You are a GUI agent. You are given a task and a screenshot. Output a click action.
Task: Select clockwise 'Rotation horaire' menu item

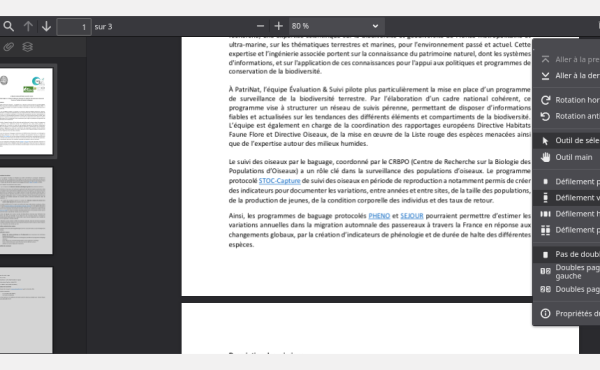click(x=567, y=100)
